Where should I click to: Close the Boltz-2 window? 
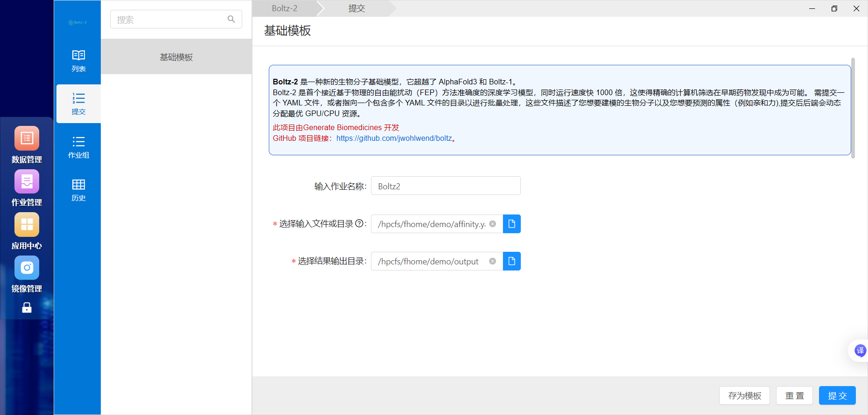[856, 8]
